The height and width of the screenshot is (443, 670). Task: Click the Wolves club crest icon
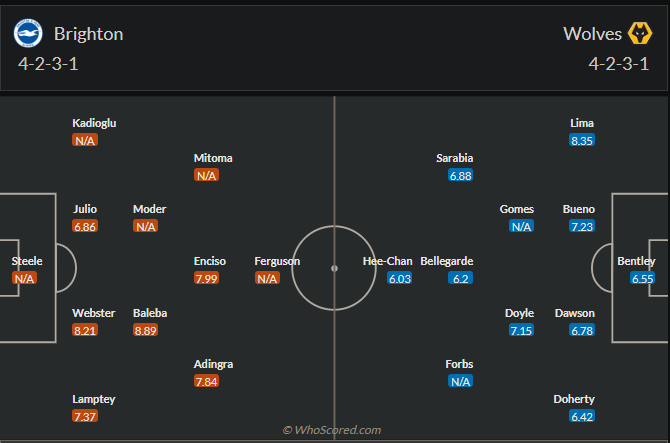click(639, 34)
